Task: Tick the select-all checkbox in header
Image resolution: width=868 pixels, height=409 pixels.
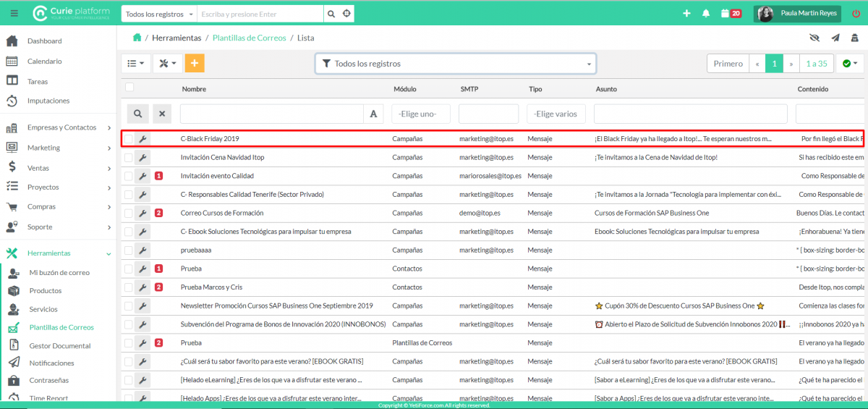Action: pos(129,88)
